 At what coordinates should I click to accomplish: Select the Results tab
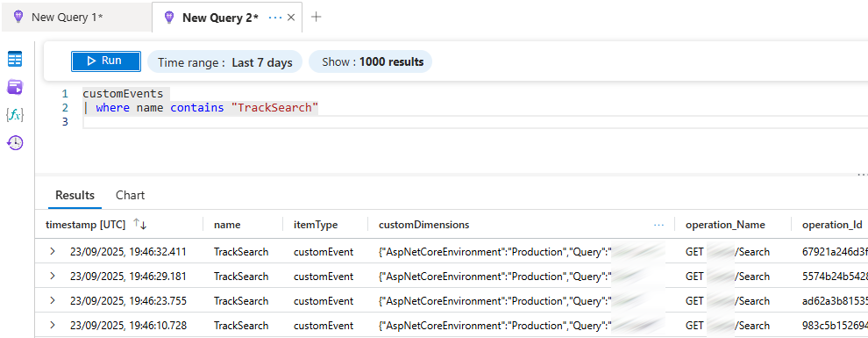(x=75, y=195)
